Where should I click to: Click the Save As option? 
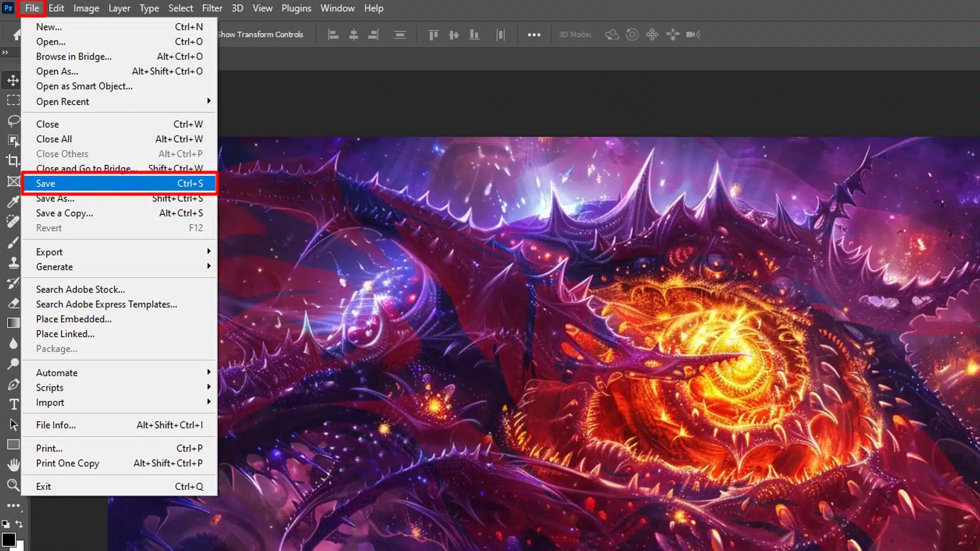tap(55, 198)
